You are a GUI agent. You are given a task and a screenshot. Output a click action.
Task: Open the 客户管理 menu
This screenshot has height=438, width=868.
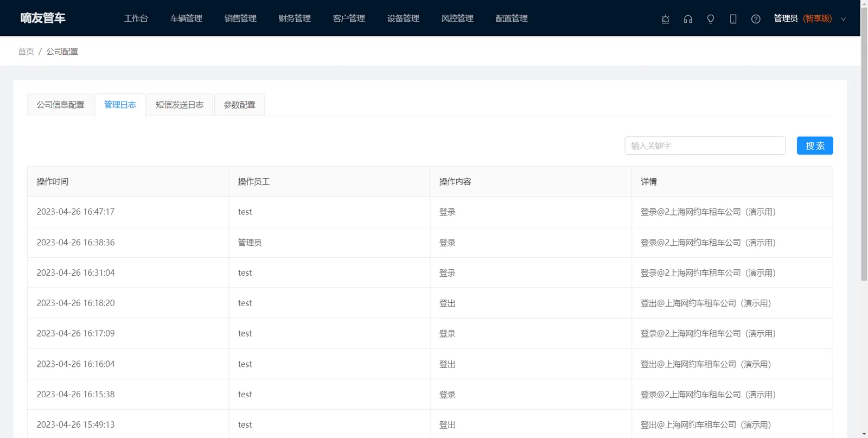349,18
